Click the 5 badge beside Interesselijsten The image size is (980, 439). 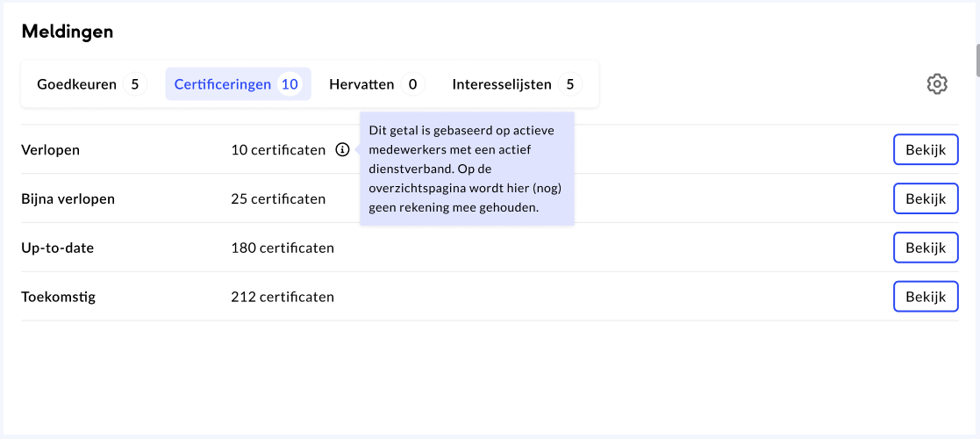click(570, 85)
